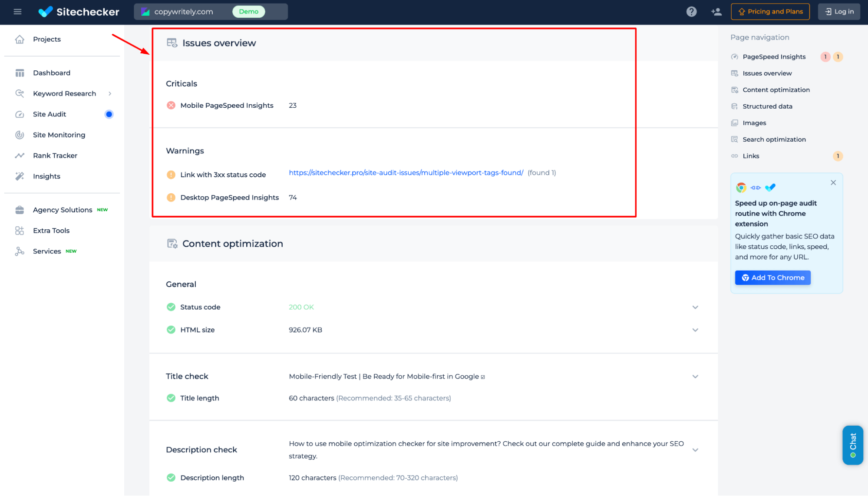
Task: Click the PageSpeed Insights navigation icon
Action: 734,56
